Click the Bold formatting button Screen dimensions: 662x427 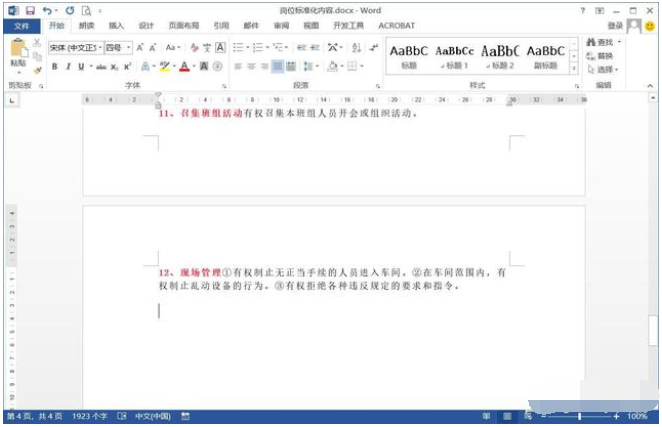pyautogui.click(x=55, y=67)
